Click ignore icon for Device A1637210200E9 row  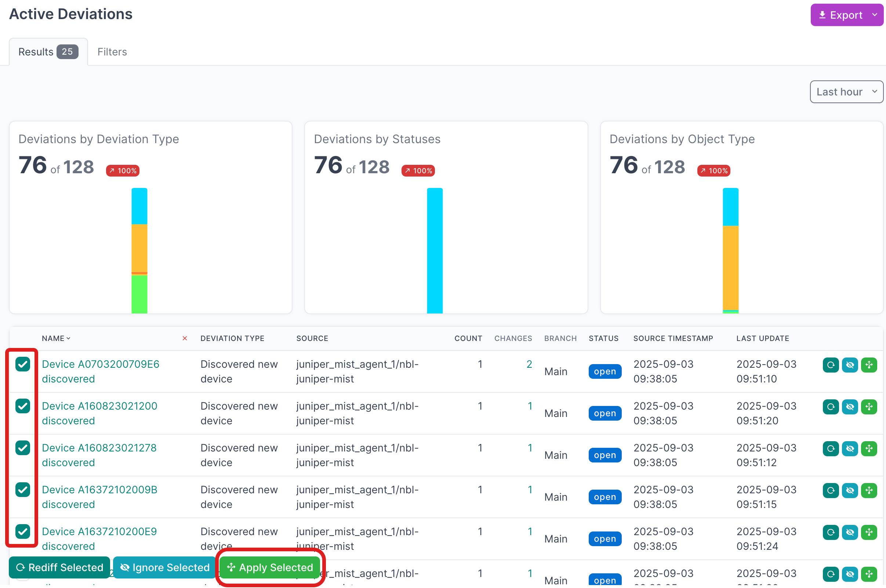850,532
